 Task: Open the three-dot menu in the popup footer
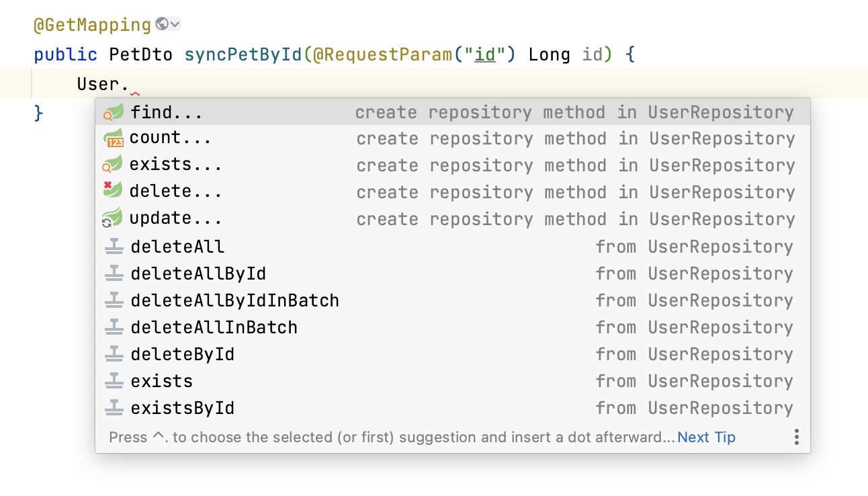point(796,437)
